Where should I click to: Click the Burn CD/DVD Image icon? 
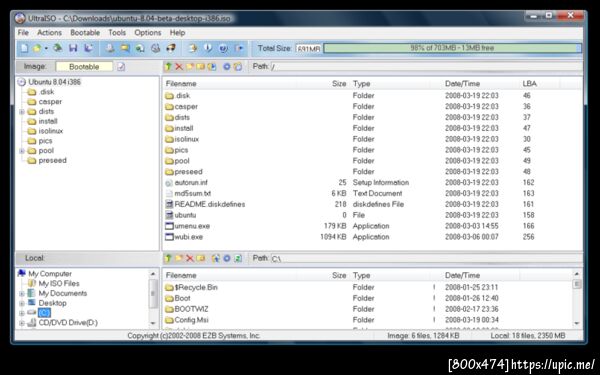pyautogui.click(x=171, y=48)
